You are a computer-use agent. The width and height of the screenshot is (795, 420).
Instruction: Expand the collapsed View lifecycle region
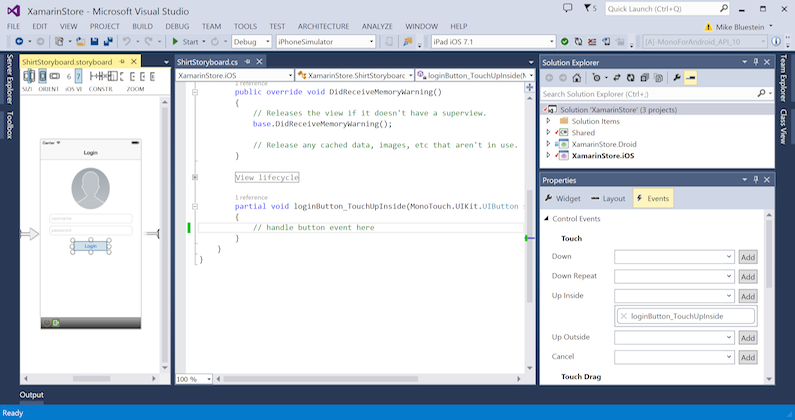[x=195, y=177]
